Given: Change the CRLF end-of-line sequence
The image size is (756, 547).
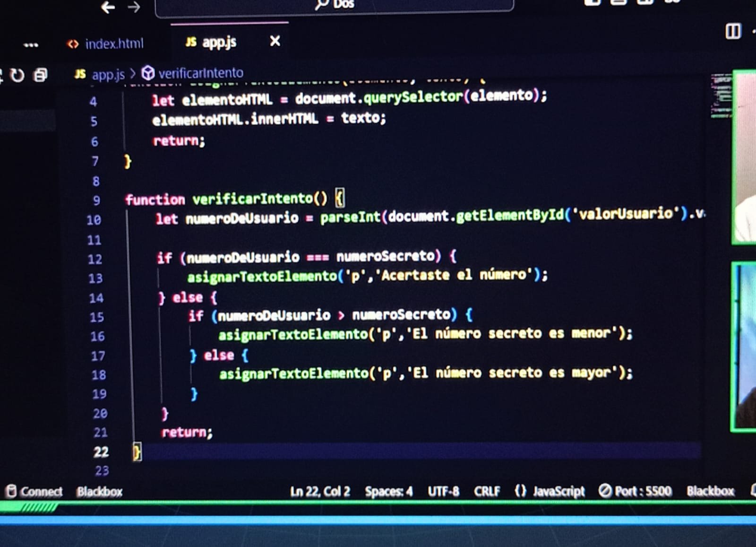Looking at the screenshot, I should click(x=487, y=492).
